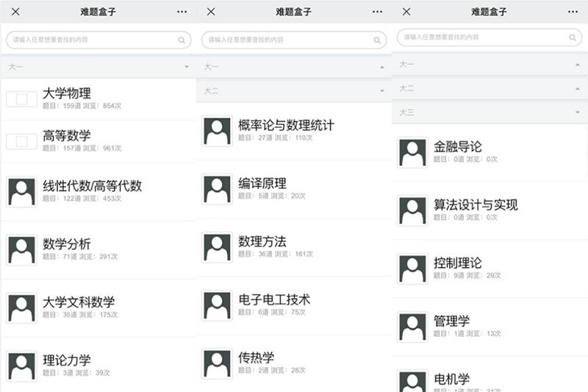Focus the search field in right panel

[490, 37]
